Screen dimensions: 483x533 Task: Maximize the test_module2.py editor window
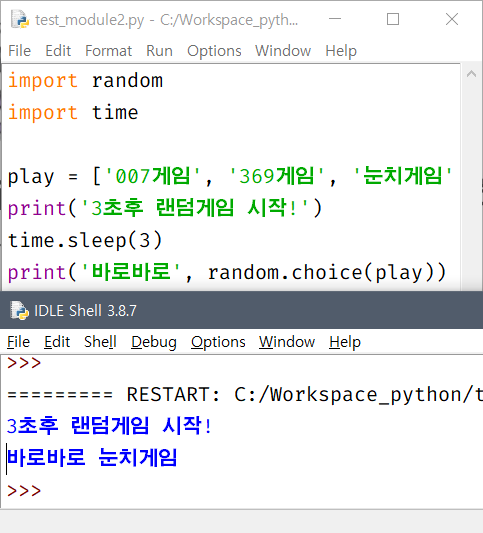(x=393, y=19)
